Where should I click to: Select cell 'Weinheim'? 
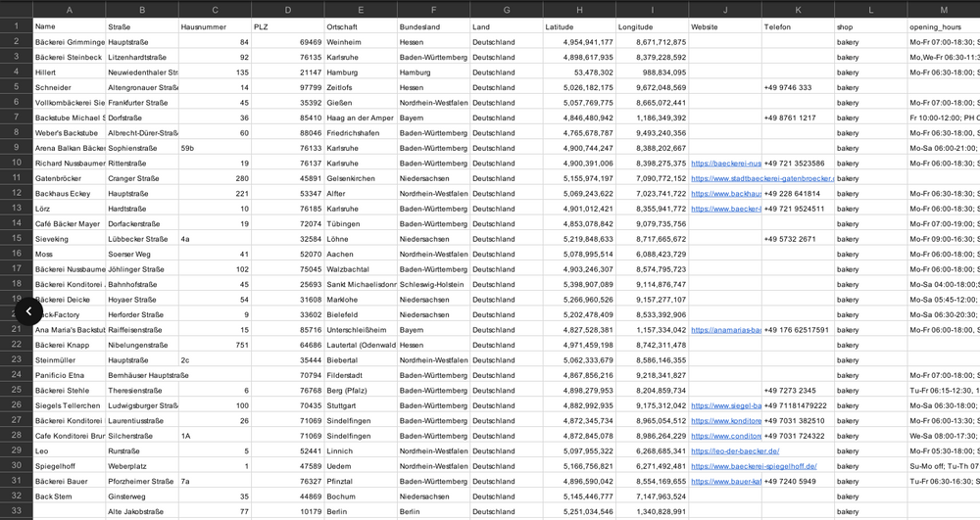361,42
